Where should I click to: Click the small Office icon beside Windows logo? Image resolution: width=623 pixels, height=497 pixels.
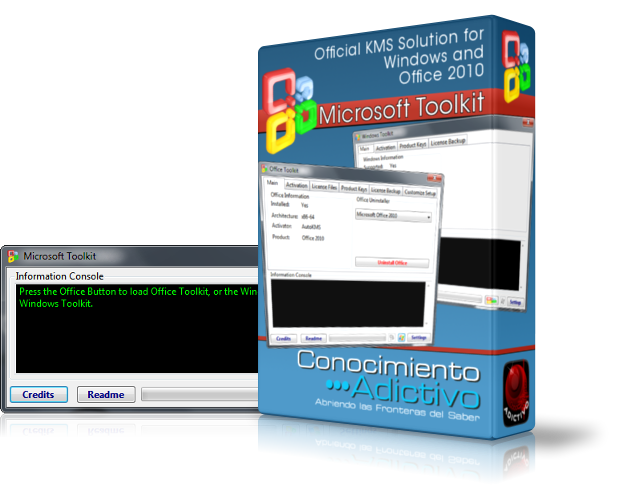(391, 338)
